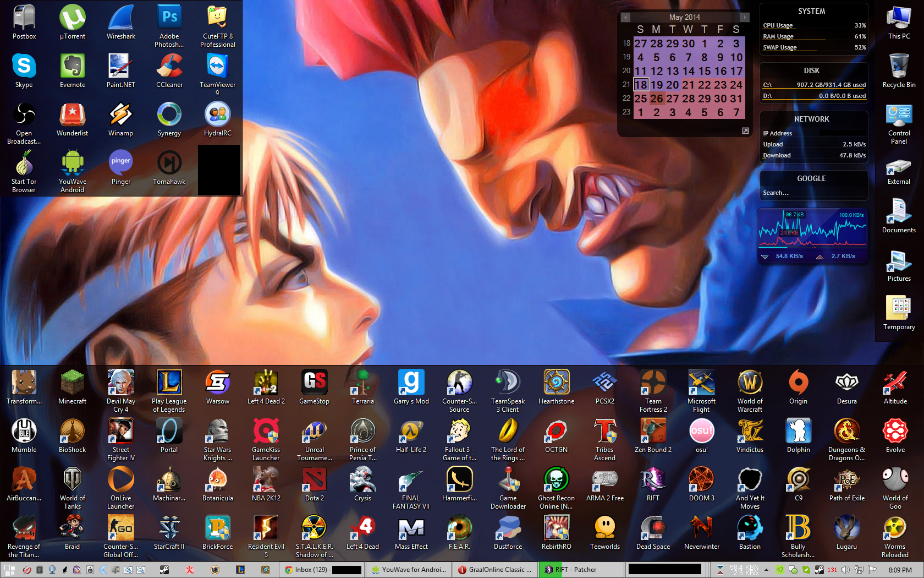The image size is (924, 578).
Task: Open Synergy shortcut
Action: pyautogui.click(x=169, y=119)
